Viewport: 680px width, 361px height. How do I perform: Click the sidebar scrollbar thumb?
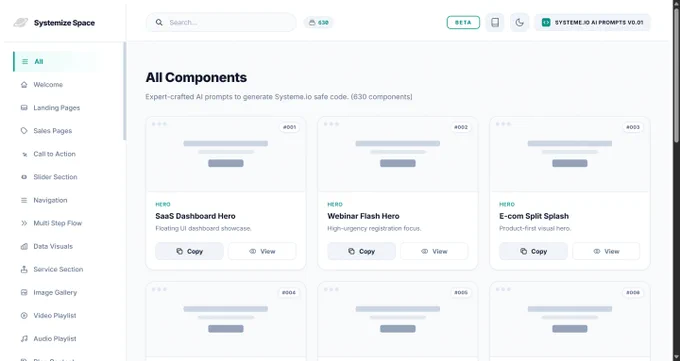125,91
